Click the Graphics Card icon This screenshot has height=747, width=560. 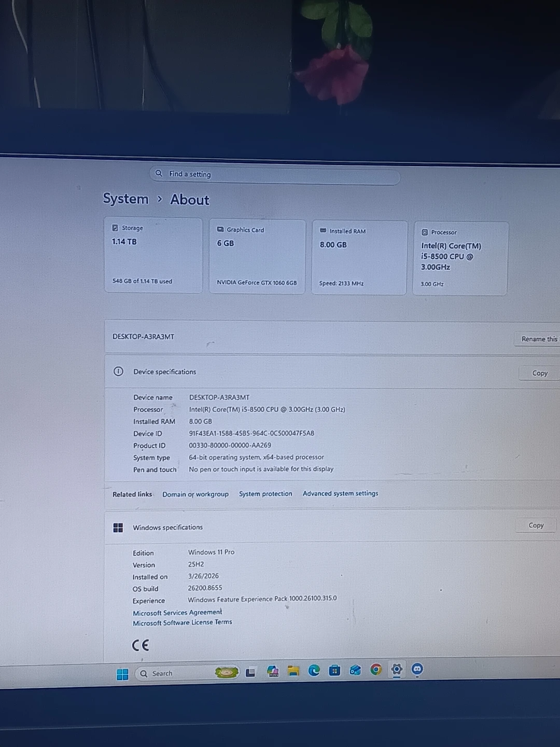coord(220,229)
